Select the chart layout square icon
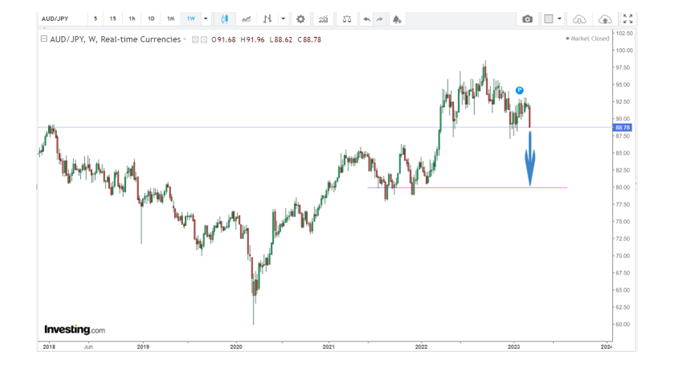The height and width of the screenshot is (373, 690). point(549,19)
